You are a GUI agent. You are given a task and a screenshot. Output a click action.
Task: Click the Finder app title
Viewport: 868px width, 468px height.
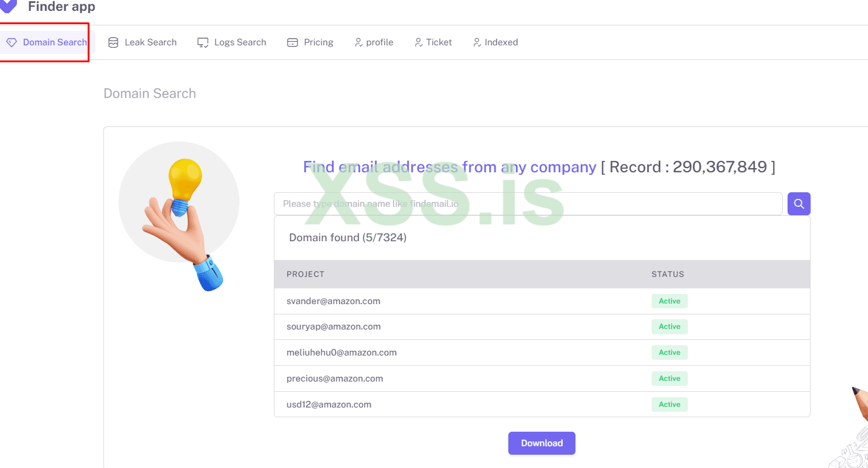pyautogui.click(x=62, y=7)
